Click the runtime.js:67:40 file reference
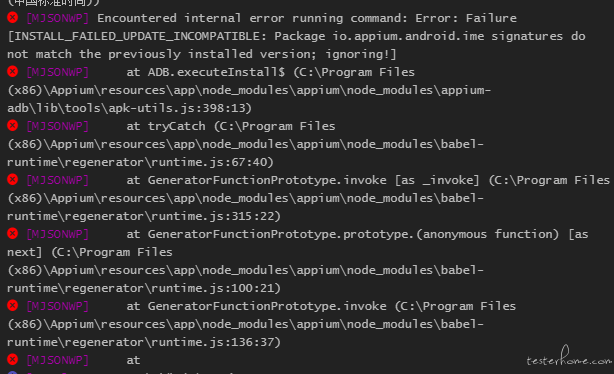This screenshot has height=374, width=614. [208, 162]
